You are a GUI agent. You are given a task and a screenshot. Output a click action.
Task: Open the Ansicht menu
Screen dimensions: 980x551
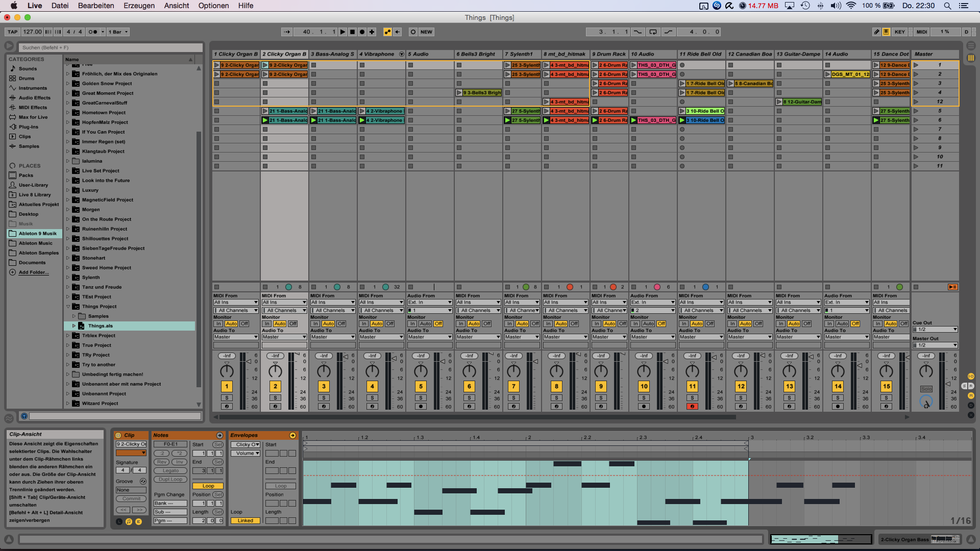coord(176,6)
